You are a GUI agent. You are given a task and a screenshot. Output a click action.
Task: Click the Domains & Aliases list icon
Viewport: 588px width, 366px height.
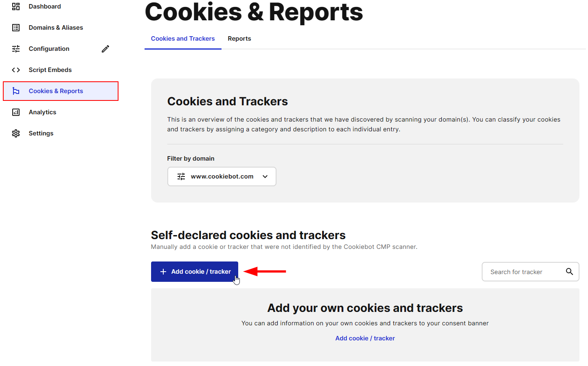(16, 28)
